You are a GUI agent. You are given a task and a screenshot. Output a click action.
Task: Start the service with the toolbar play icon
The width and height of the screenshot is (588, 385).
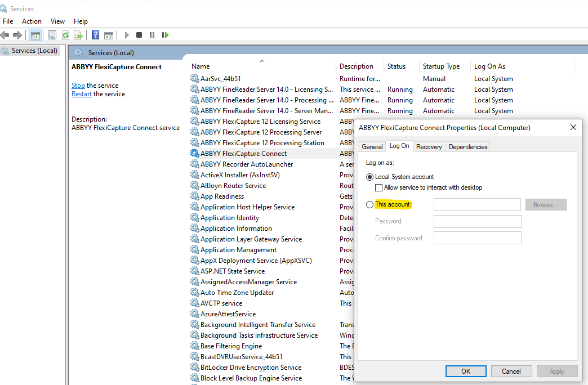126,35
